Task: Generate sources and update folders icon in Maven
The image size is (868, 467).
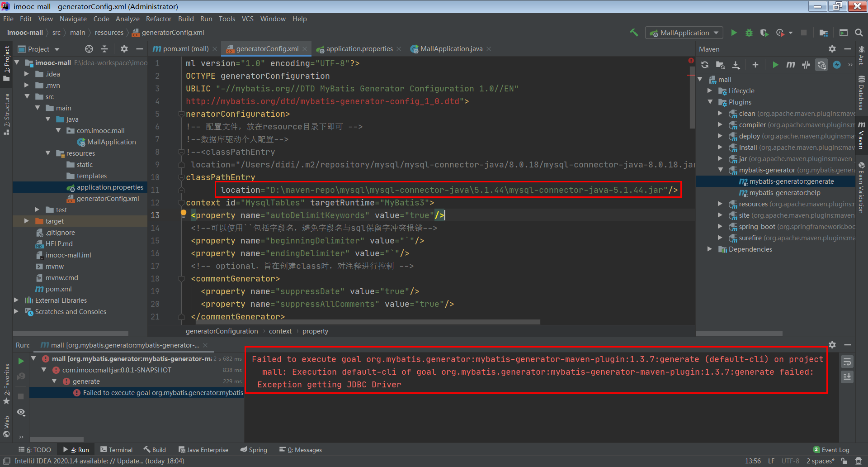Action: (x=720, y=65)
